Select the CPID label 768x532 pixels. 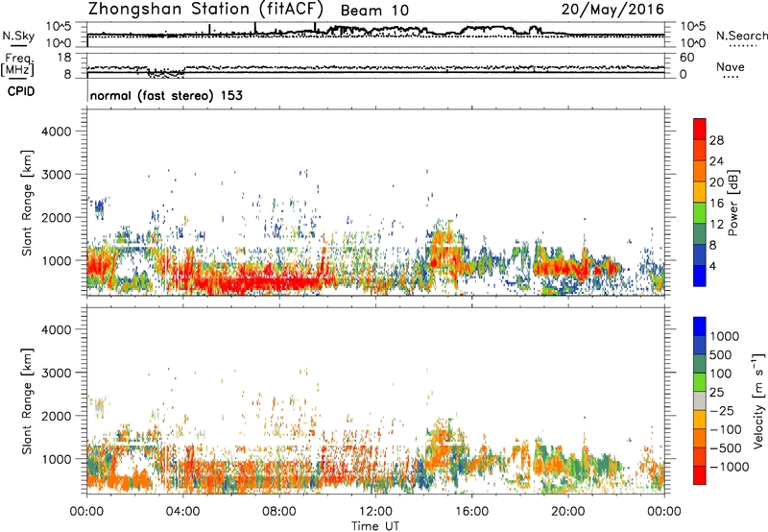(21, 91)
